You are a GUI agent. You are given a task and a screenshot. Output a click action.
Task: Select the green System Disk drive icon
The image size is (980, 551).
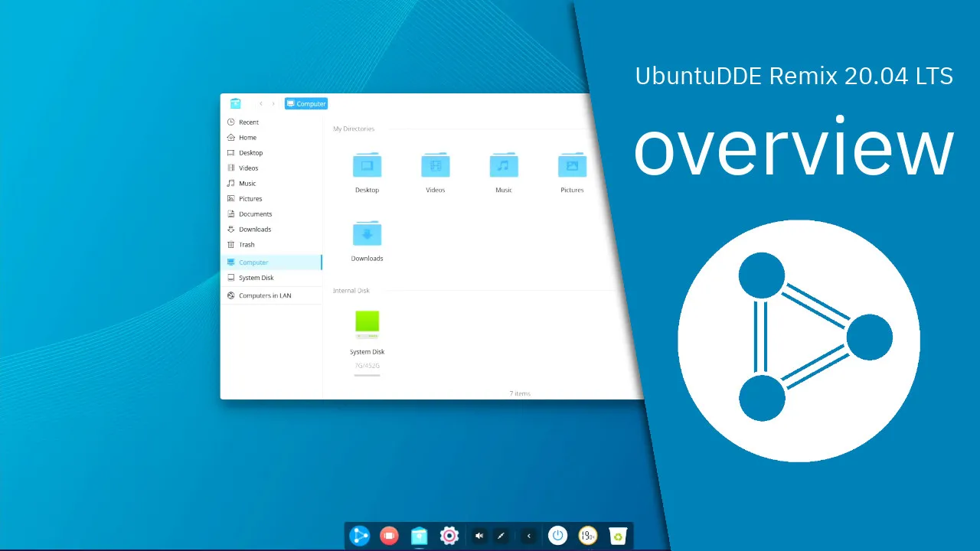pos(367,324)
